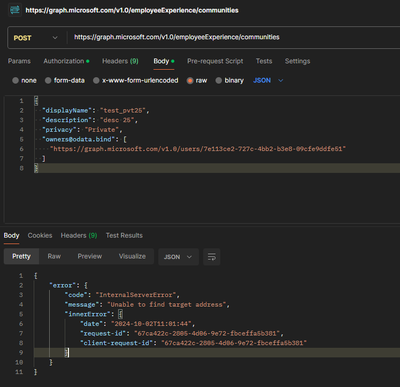400x387 pixels.
Task: Click the HTTP request icon beside the tab title
Action: [15, 10]
